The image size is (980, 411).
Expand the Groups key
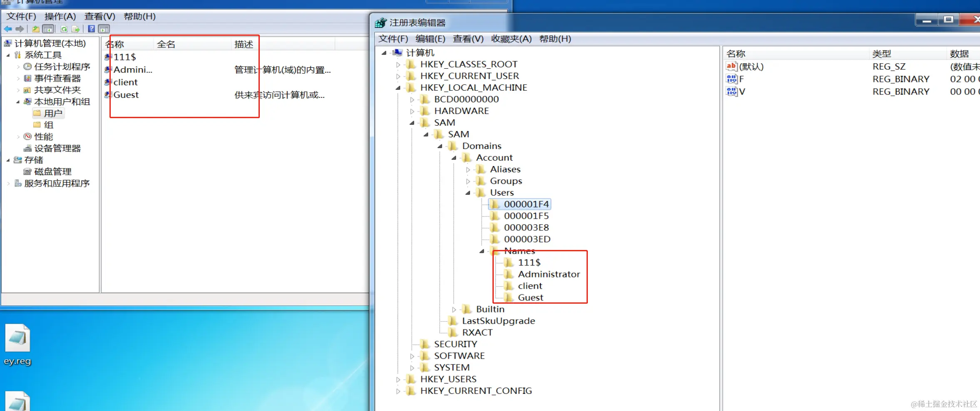coord(468,181)
